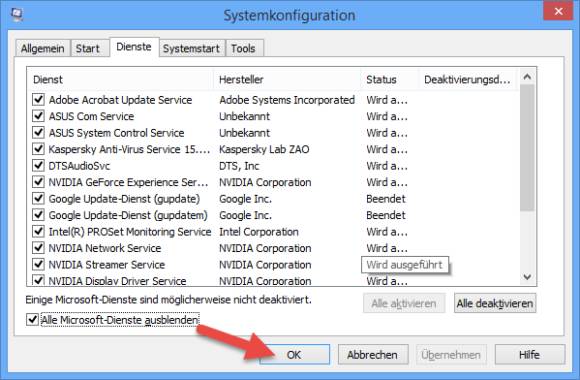Viewport: 580px width, 380px height.
Task: Toggle Alle Microsoft-Dienste ausblenden checkbox
Action: point(33,319)
